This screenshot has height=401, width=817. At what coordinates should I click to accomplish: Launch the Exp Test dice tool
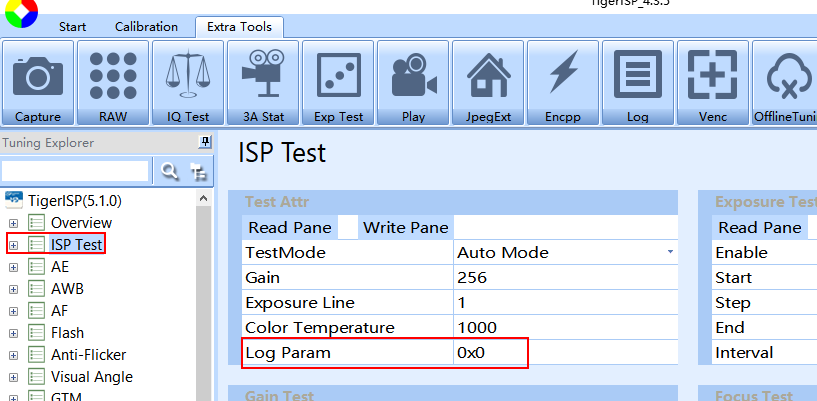(x=338, y=83)
